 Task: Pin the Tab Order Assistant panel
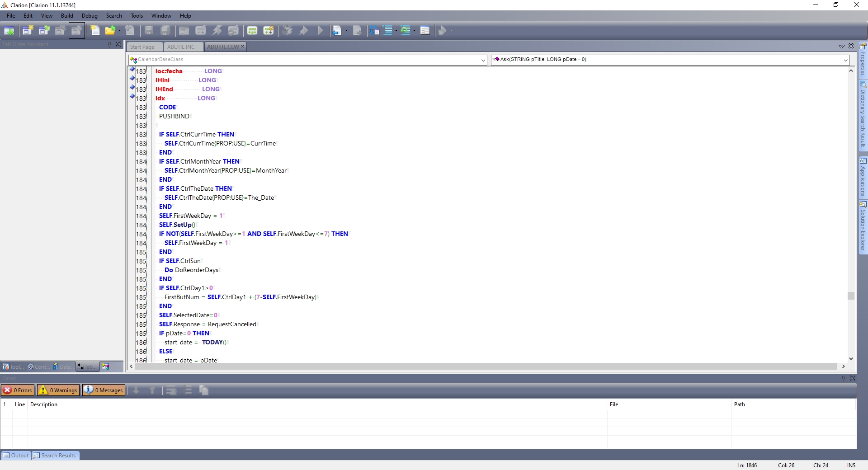tap(109, 44)
